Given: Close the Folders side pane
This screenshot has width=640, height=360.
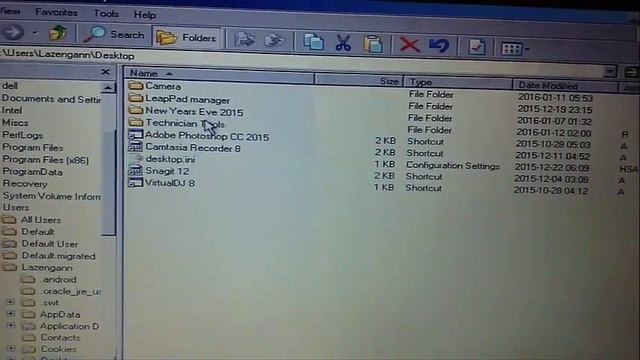Looking at the screenshot, I should click(x=105, y=72).
